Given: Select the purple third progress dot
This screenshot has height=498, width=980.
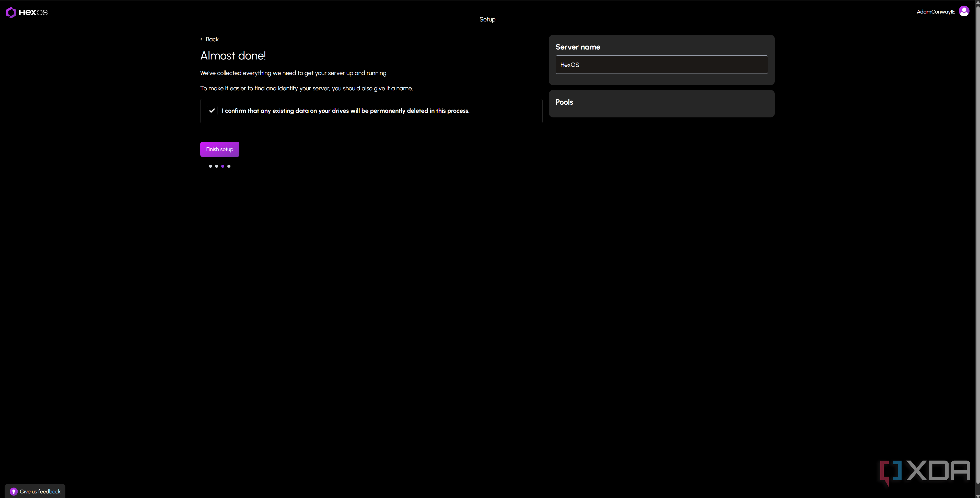Looking at the screenshot, I should [x=223, y=166].
